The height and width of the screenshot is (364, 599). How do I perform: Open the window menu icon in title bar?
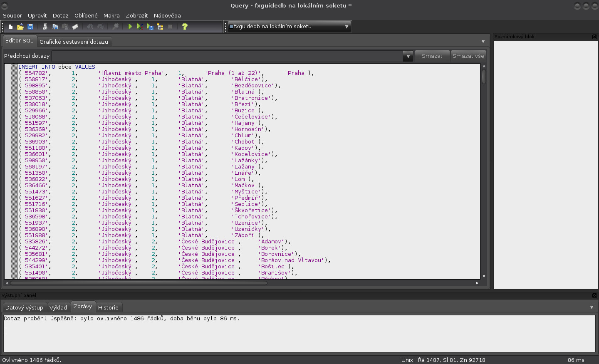5,5
